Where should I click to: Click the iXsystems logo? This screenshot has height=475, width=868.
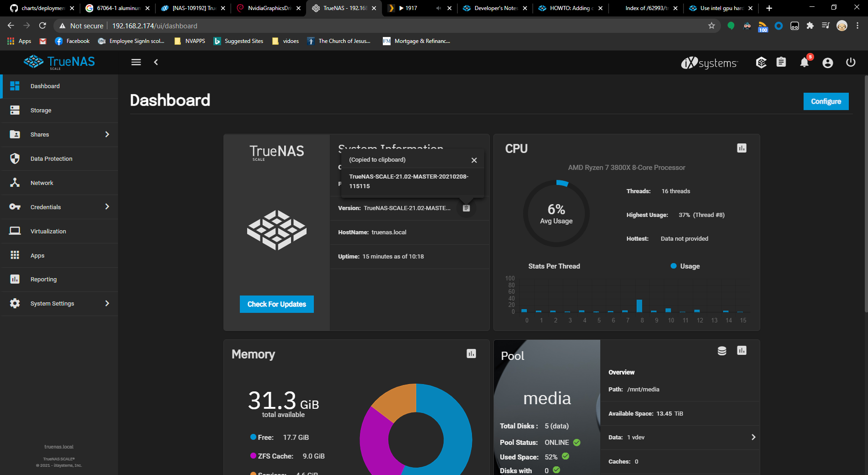[709, 63]
